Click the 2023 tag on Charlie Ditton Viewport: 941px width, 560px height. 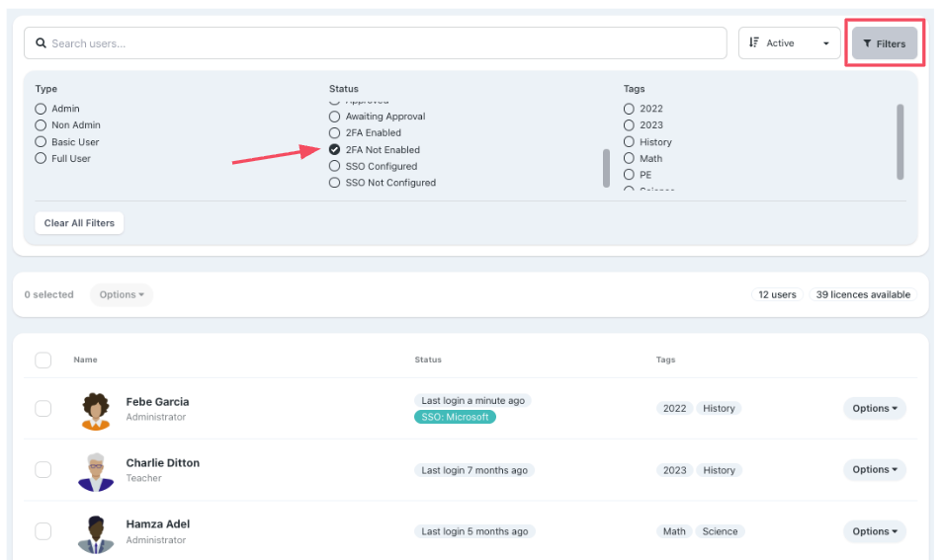[x=675, y=470]
